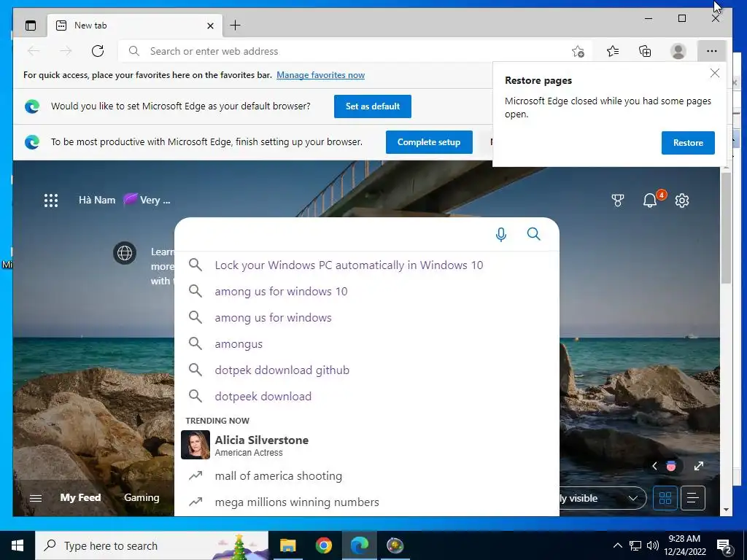Switch to Gaming feed tab

coord(142,497)
